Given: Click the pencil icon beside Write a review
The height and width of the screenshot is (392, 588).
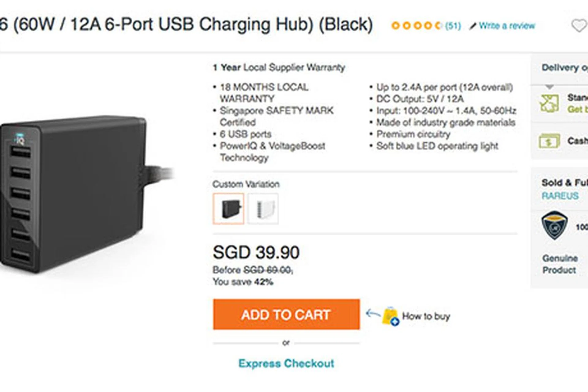Looking at the screenshot, I should (473, 26).
